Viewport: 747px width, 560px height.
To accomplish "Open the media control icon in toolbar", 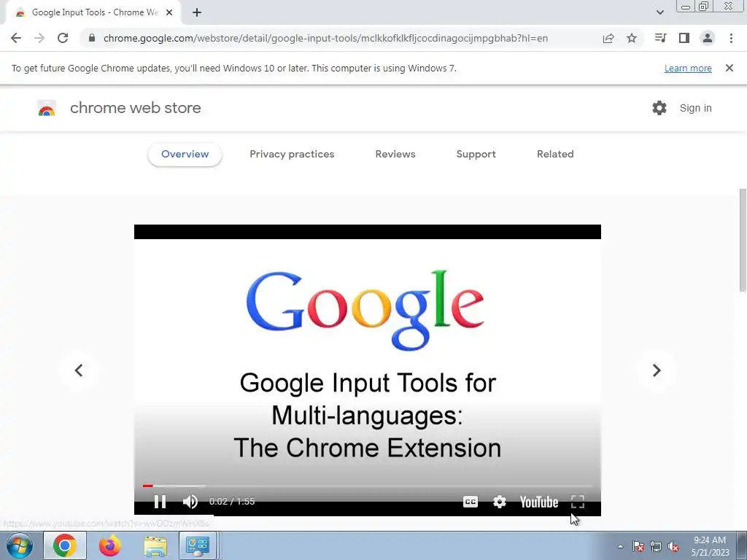I will tap(660, 38).
